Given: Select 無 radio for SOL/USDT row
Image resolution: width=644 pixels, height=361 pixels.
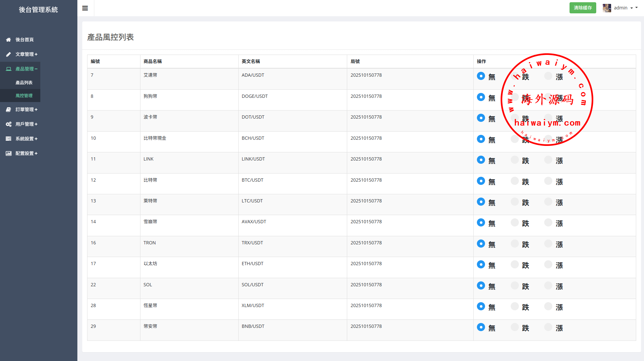Looking at the screenshot, I should pos(481,286).
